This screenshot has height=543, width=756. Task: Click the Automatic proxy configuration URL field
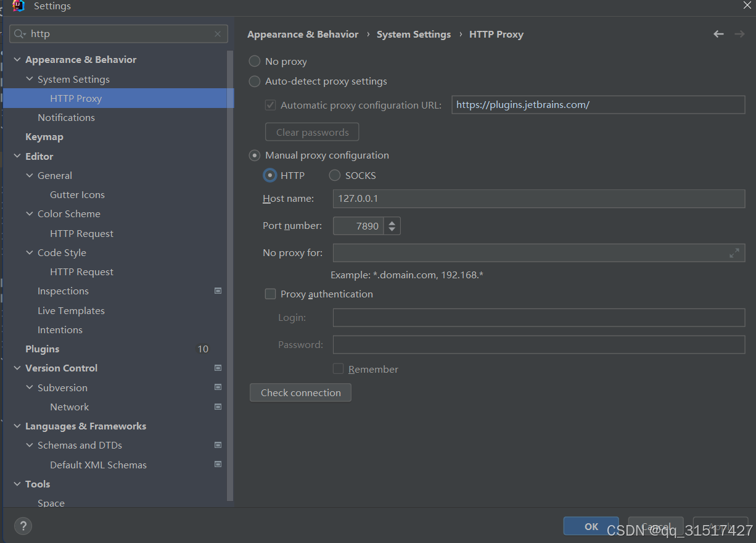598,105
